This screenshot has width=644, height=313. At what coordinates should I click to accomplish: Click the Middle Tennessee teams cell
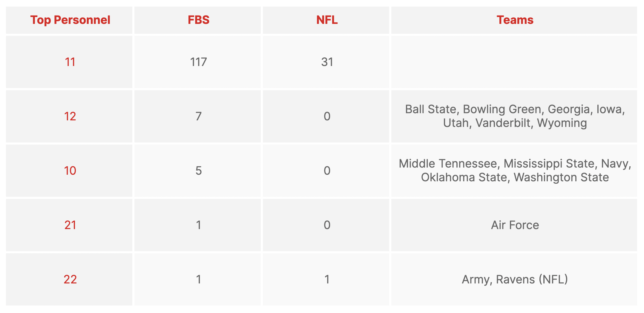pos(515,171)
